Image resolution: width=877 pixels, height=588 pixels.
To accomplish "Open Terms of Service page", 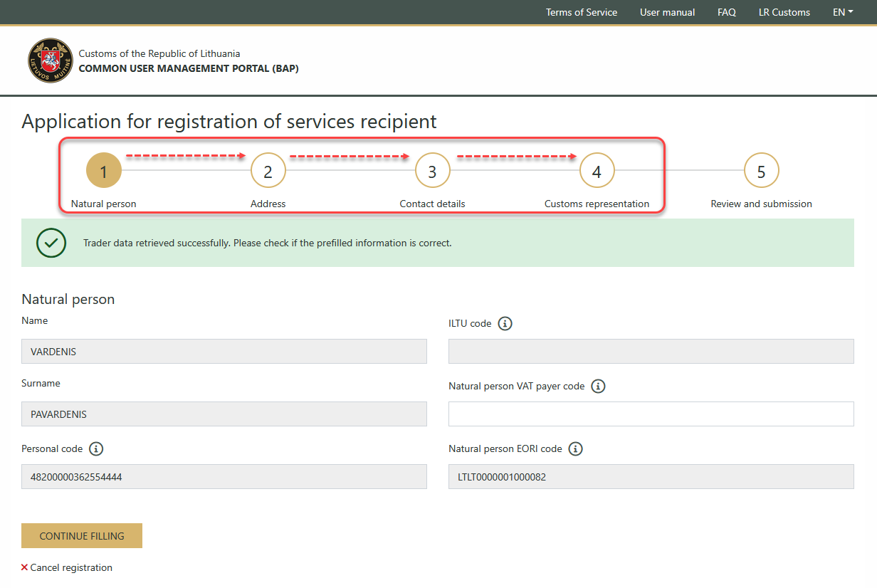I will pos(581,12).
